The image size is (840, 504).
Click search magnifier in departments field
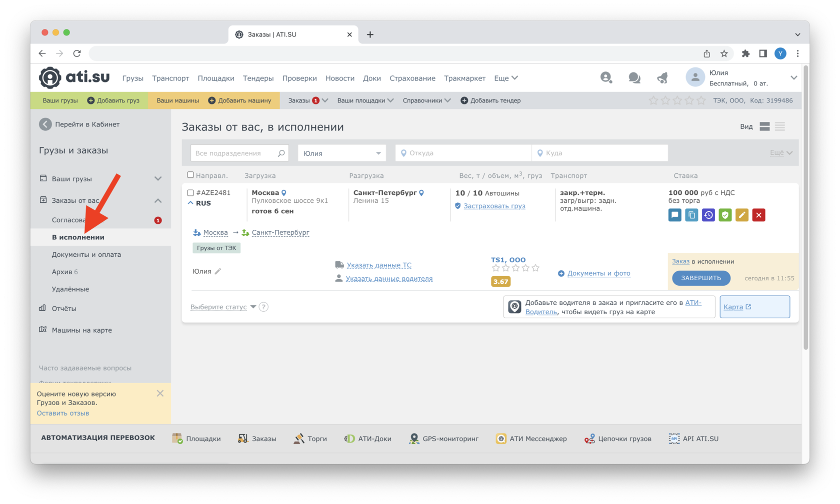pyautogui.click(x=281, y=153)
